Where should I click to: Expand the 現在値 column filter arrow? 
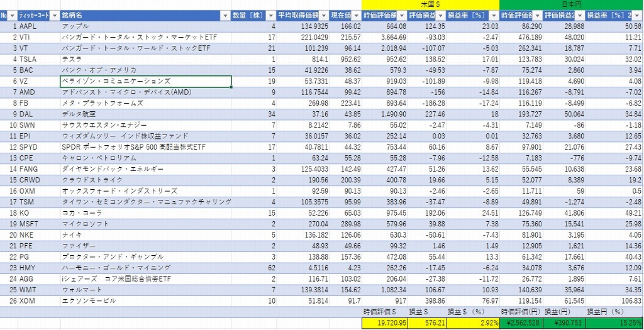tap(357, 16)
